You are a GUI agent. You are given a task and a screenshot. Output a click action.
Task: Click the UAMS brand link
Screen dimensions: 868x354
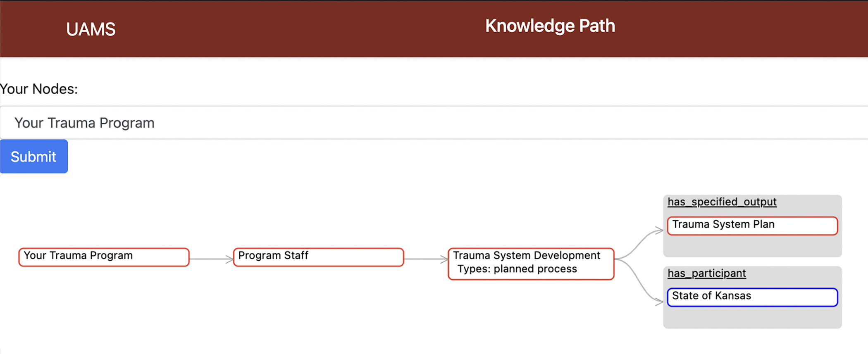(91, 29)
